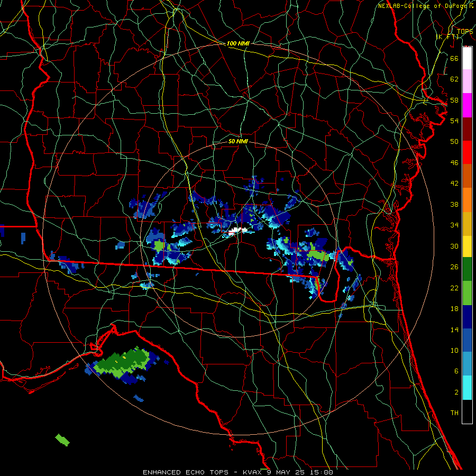Screen dimensions: 476x476
Task: Pick the medium blue legend swatch
Action: 467,340
